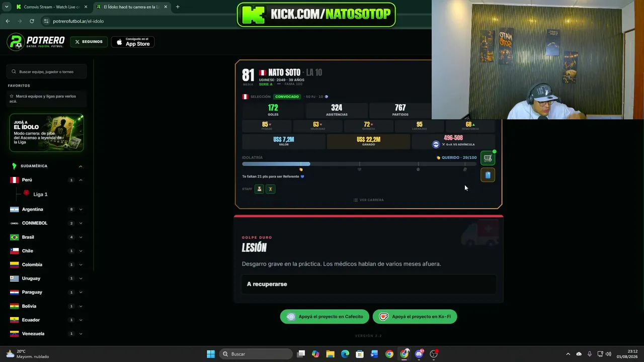Reload the current page
This screenshot has height=362, width=644.
(32, 21)
